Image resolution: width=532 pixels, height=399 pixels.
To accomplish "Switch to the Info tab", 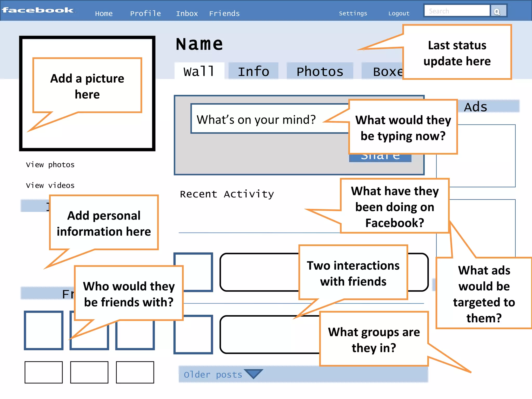I will click(253, 71).
